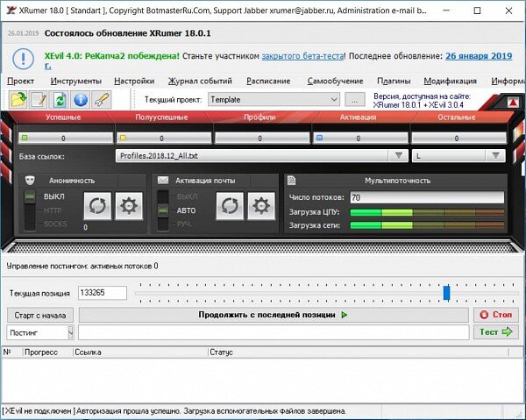Set anonymity switch to SOCKS

tap(55, 224)
